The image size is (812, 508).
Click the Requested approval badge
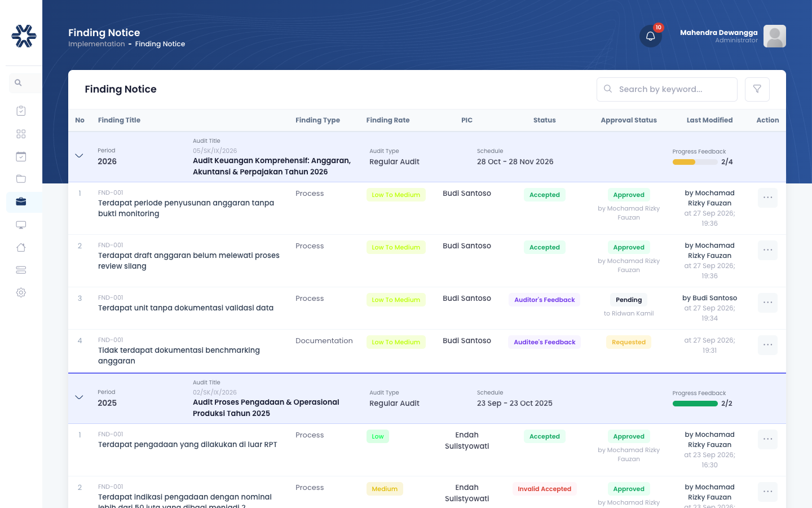pyautogui.click(x=629, y=342)
